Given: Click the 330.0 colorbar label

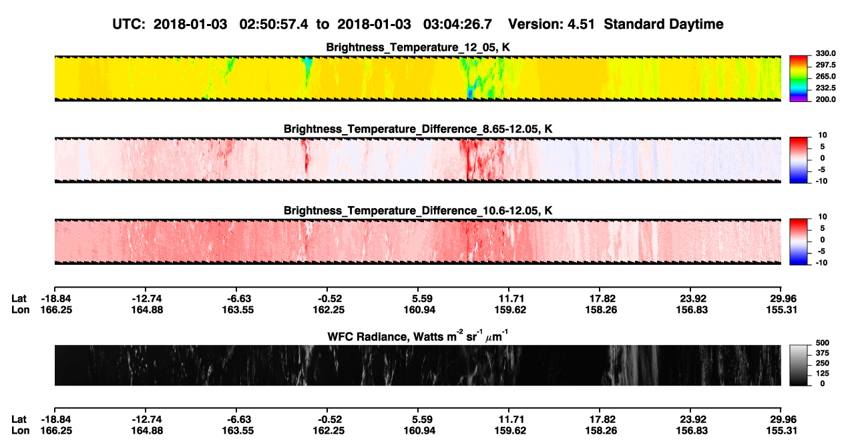Looking at the screenshot, I should (x=825, y=54).
